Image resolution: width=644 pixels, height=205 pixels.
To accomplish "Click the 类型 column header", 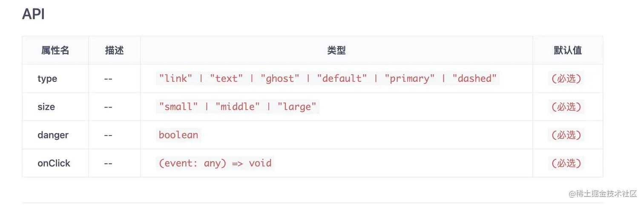I will [x=336, y=50].
